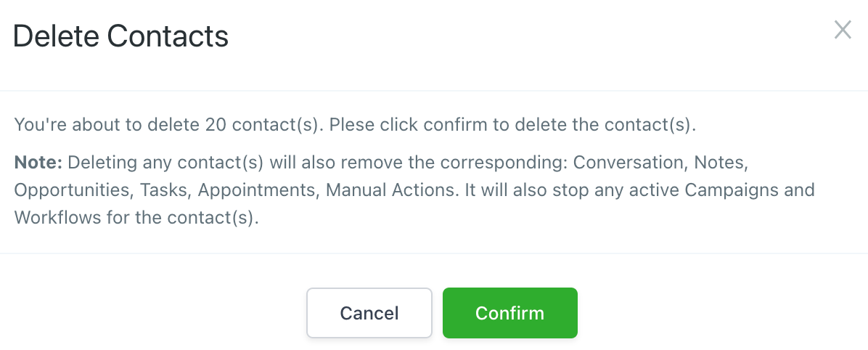The image size is (868, 350).
Task: Cancel the contact deletion
Action: (369, 313)
